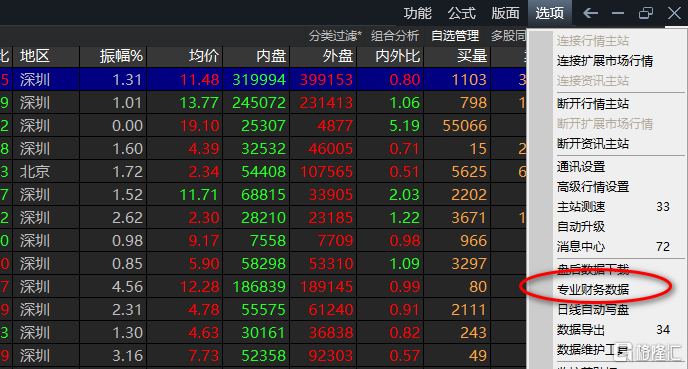Open 通讯设置 from the menu
The height and width of the screenshot is (369, 688).
(x=581, y=167)
